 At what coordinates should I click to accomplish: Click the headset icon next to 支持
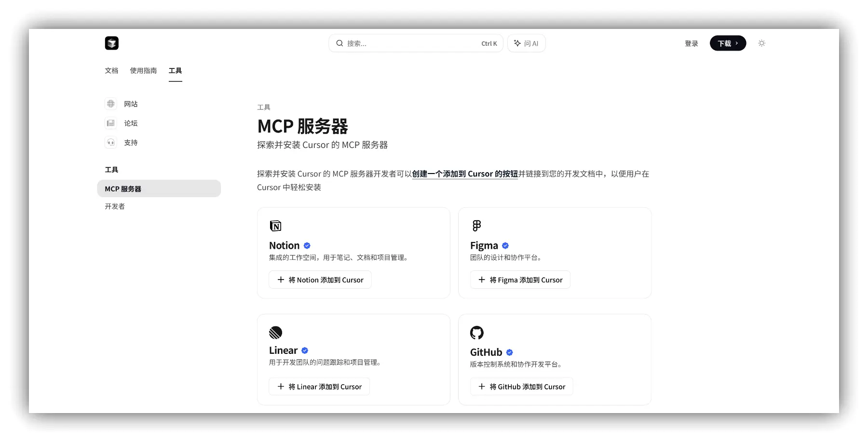111,142
